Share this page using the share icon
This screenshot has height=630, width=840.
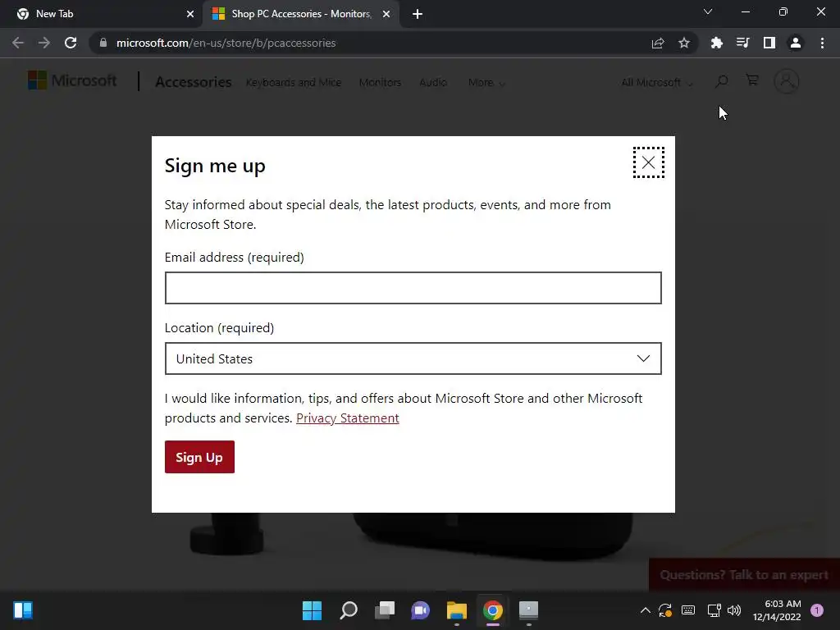[x=658, y=43]
